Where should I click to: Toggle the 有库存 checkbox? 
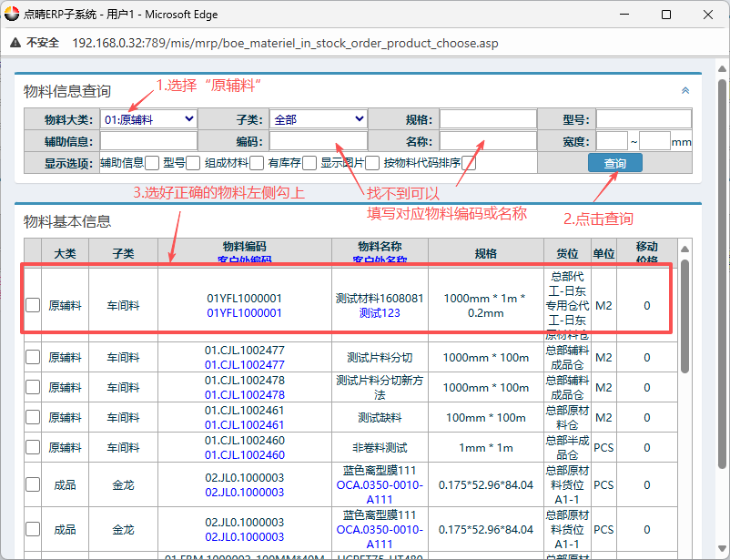[309, 163]
